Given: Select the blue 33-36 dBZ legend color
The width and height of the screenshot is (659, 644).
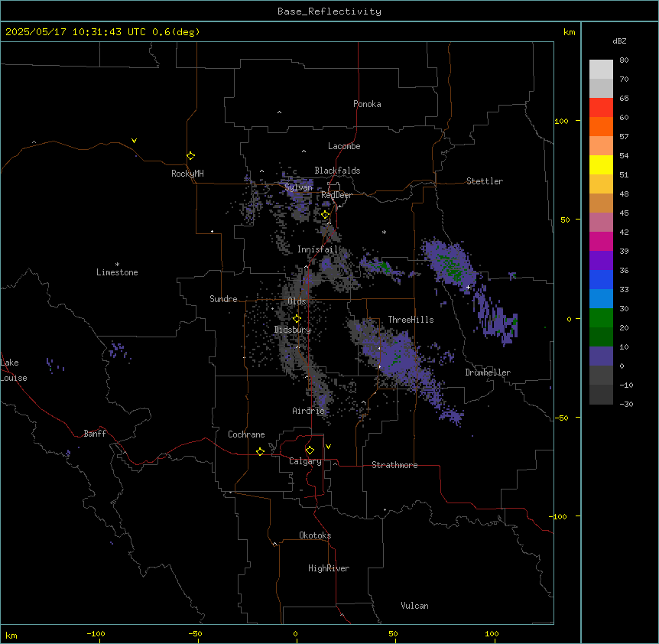Looking at the screenshot, I should [601, 280].
